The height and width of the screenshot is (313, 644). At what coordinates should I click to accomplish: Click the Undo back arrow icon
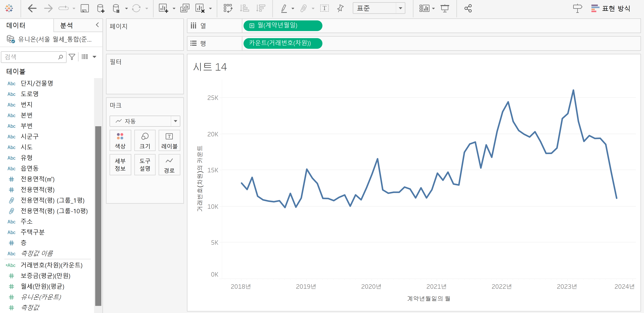[32, 8]
